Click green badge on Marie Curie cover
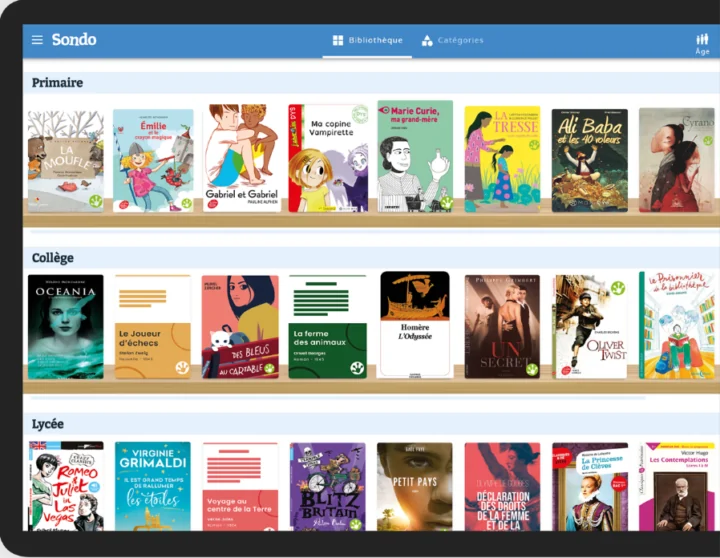 click(446, 203)
